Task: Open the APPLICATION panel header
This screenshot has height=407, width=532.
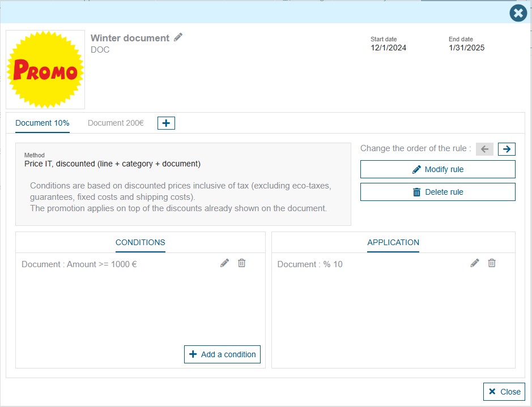Action: point(393,242)
